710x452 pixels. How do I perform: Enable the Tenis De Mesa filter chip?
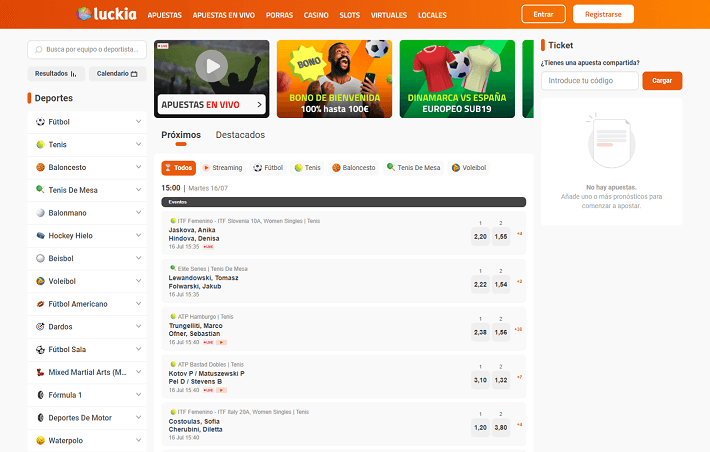[x=413, y=168]
